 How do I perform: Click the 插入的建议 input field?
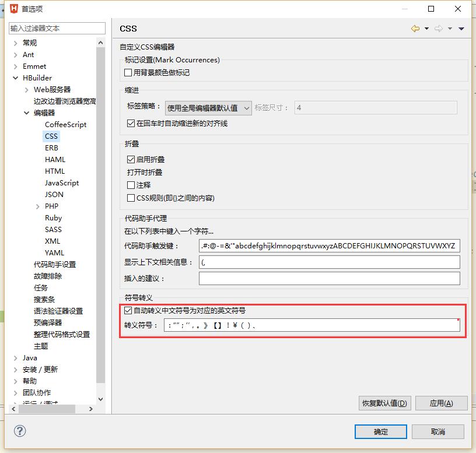click(330, 278)
